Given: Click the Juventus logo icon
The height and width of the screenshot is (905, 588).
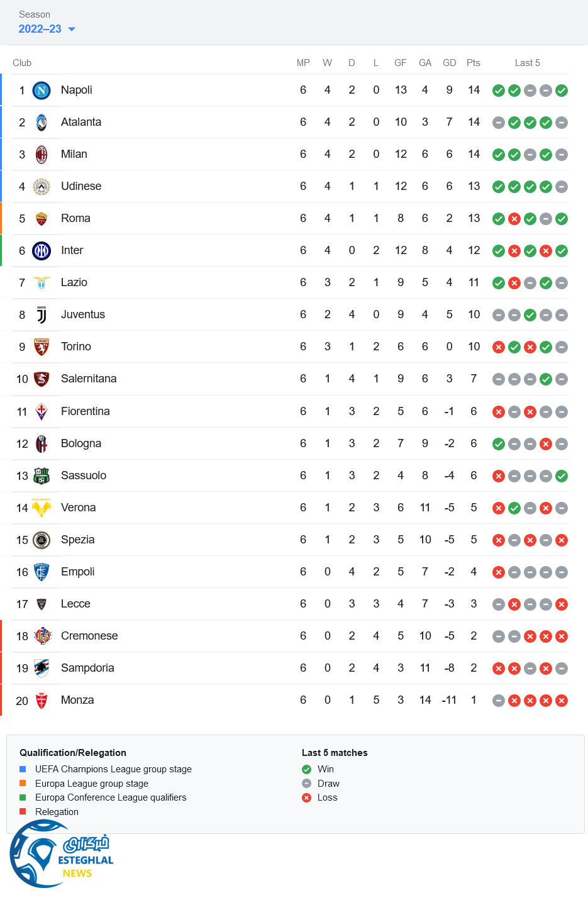Looking at the screenshot, I should click(x=42, y=315).
